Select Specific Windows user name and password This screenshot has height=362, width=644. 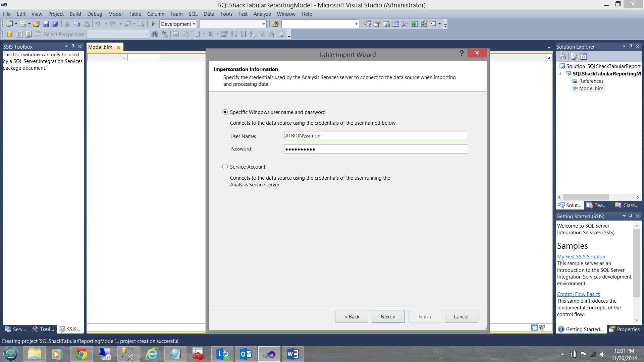[x=225, y=112]
